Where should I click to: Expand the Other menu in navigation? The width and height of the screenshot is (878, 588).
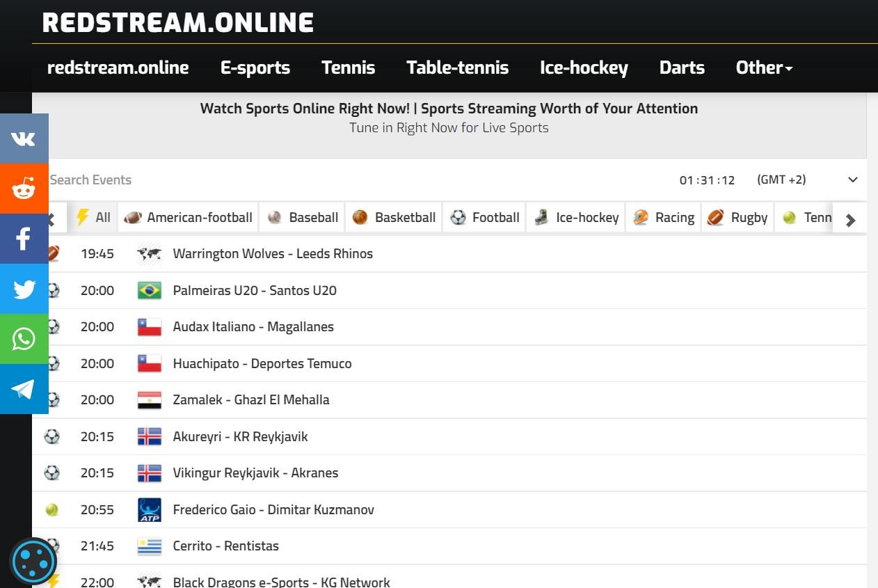click(764, 67)
